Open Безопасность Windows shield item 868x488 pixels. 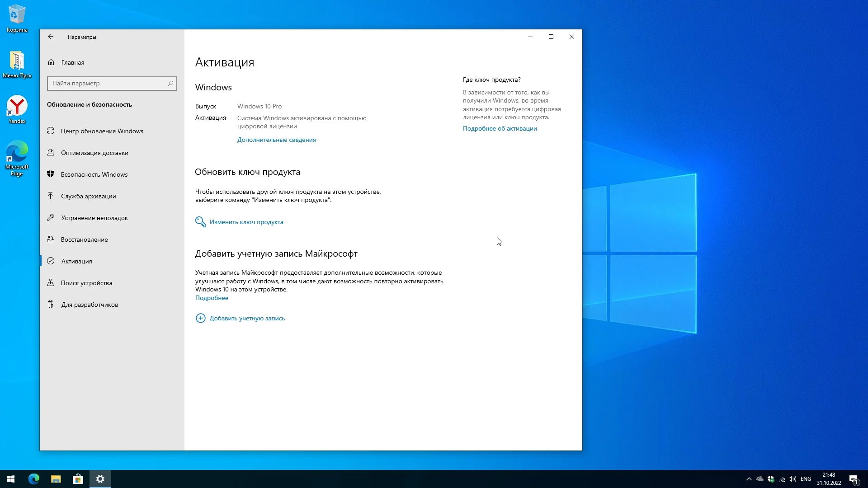pyautogui.click(x=94, y=174)
